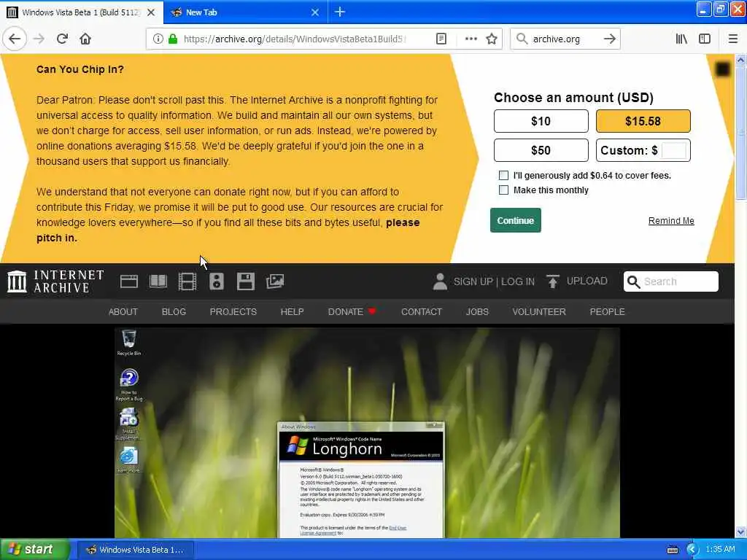Open the JOBS menu item
The height and width of the screenshot is (560, 747).
(477, 312)
